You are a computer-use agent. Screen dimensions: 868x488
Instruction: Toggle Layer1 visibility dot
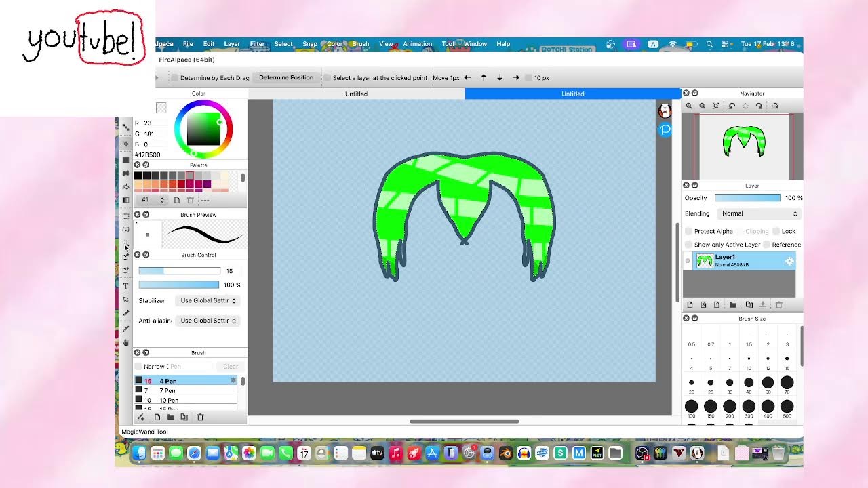688,261
